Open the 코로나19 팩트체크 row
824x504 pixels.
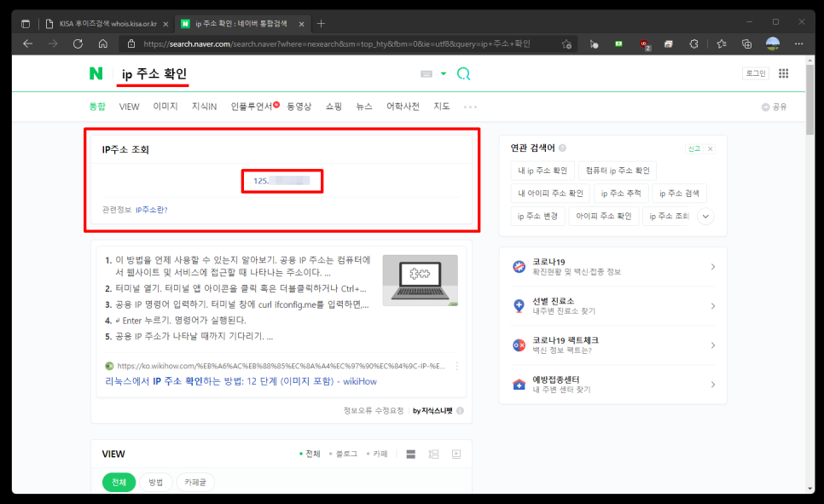pos(612,345)
